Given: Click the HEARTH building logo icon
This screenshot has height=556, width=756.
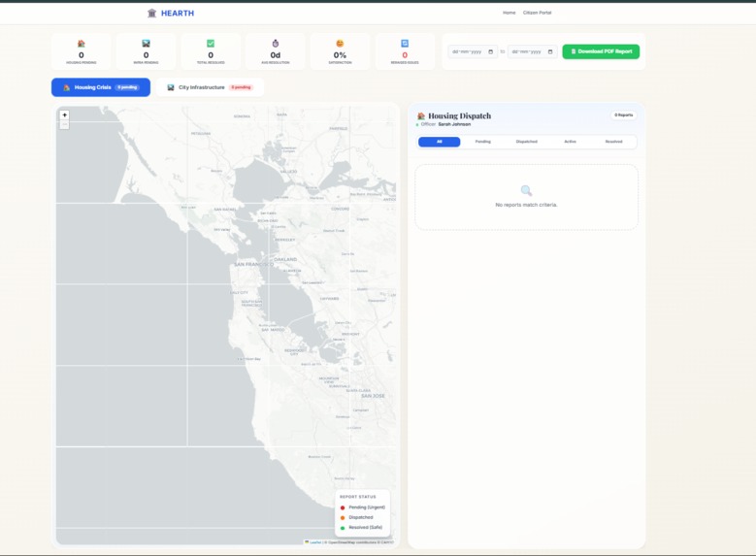Looking at the screenshot, I should pos(151,13).
